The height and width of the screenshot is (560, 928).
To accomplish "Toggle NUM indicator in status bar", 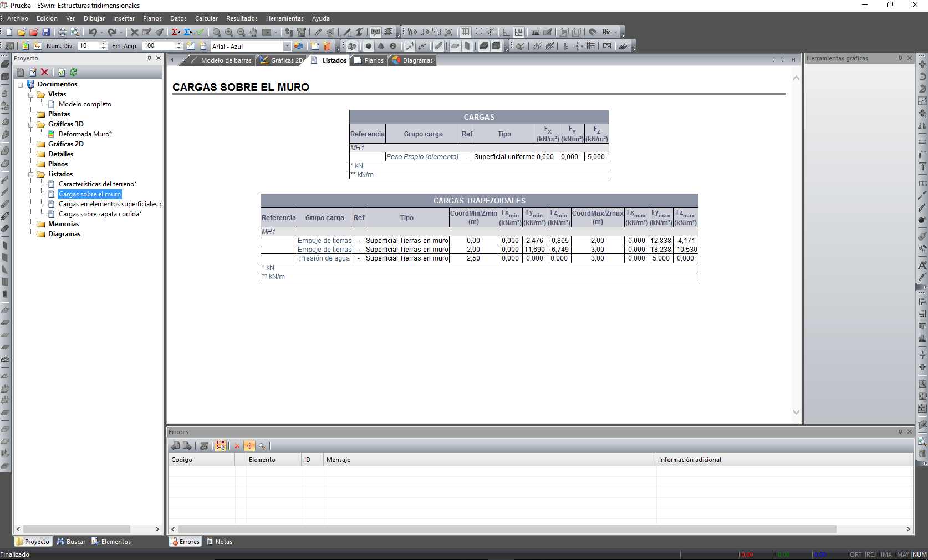I will pos(920,554).
